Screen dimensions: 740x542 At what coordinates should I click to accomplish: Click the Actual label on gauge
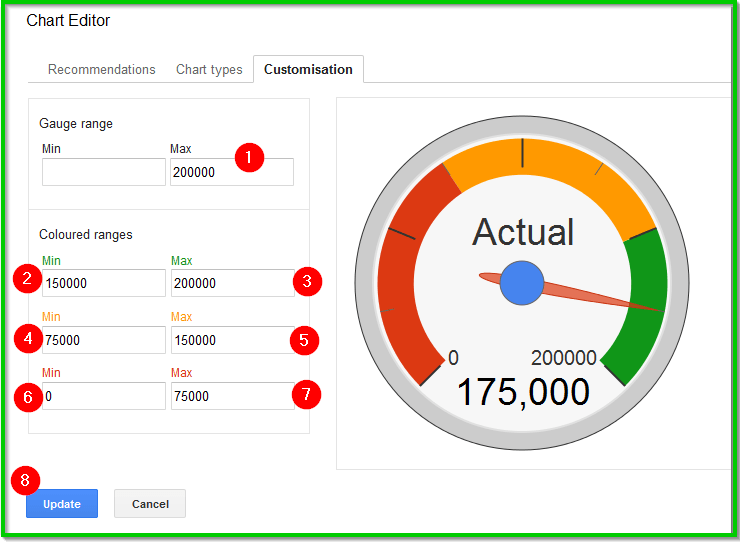tap(523, 232)
